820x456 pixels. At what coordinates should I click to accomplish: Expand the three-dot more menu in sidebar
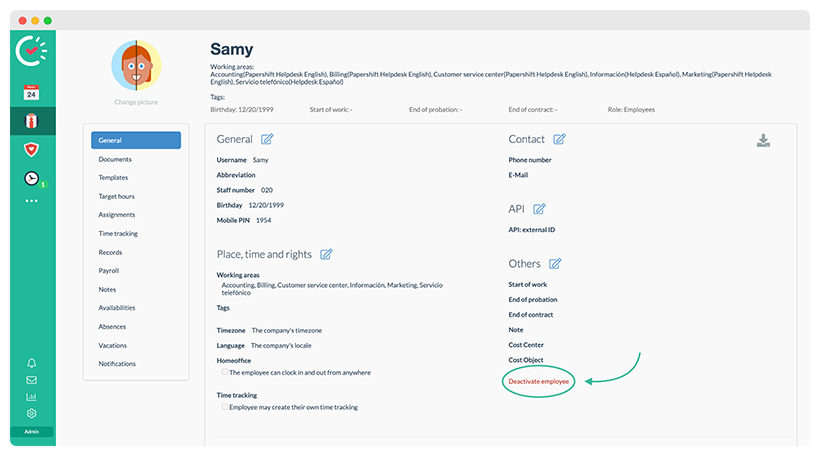(x=31, y=201)
